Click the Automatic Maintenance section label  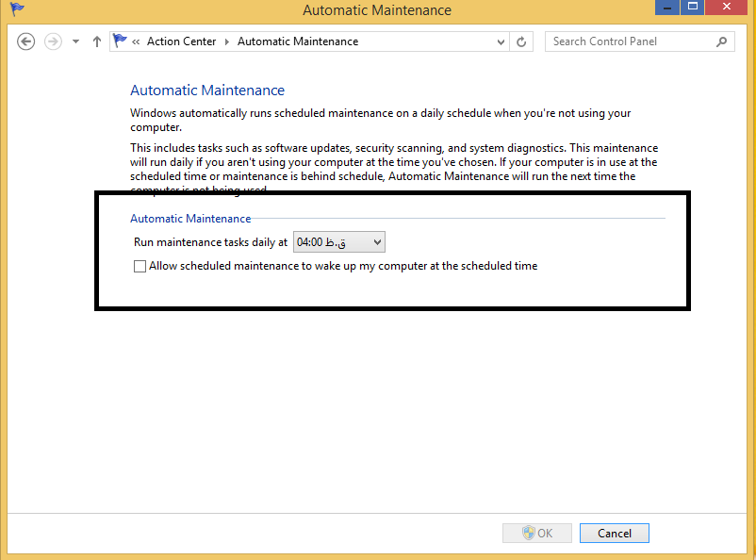click(190, 219)
